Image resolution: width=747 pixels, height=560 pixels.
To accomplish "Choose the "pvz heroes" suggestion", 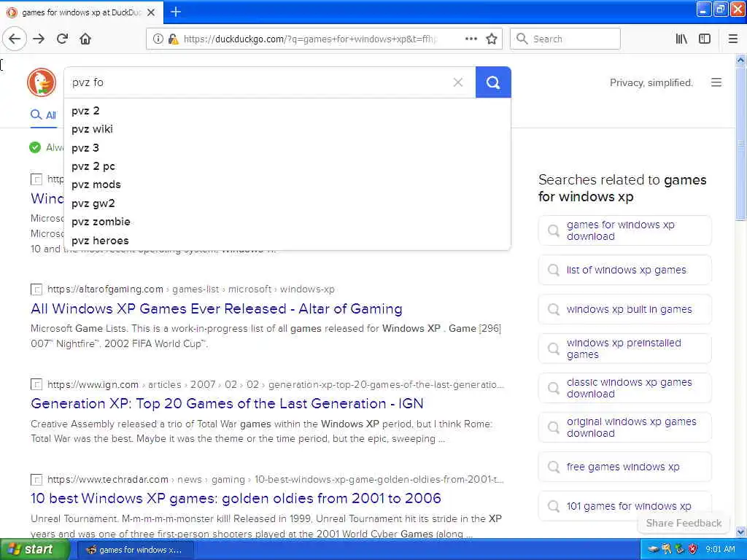I will [287, 241].
